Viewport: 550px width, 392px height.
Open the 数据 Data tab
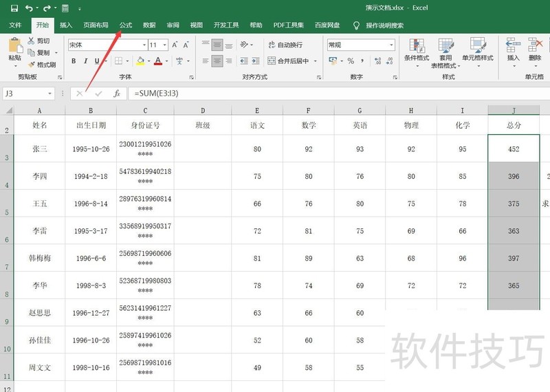[x=149, y=25]
